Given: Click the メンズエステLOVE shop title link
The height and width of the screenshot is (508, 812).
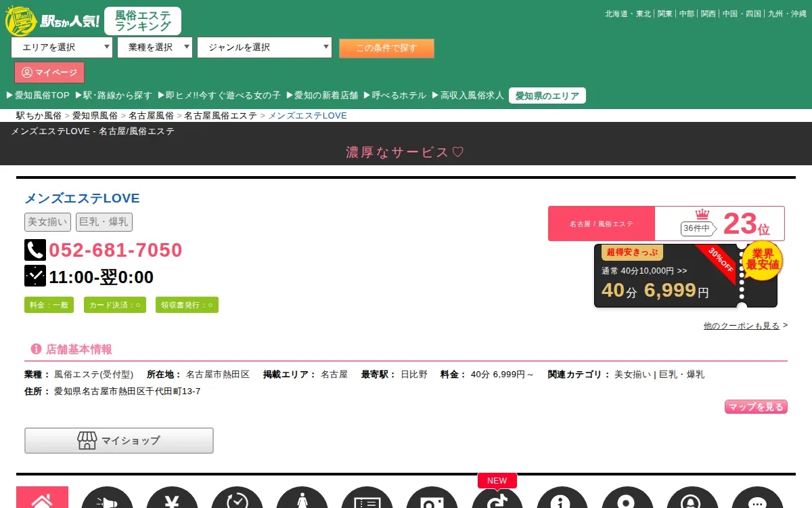Looking at the screenshot, I should (x=82, y=198).
